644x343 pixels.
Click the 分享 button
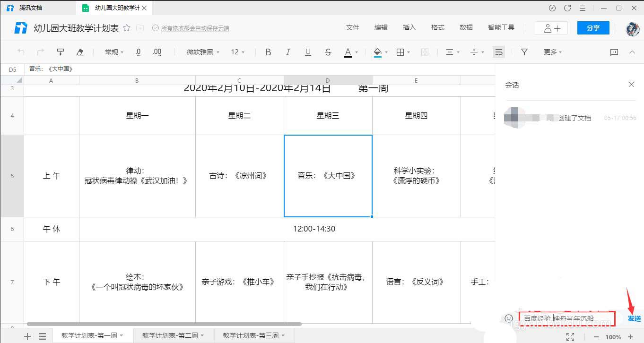(x=593, y=28)
